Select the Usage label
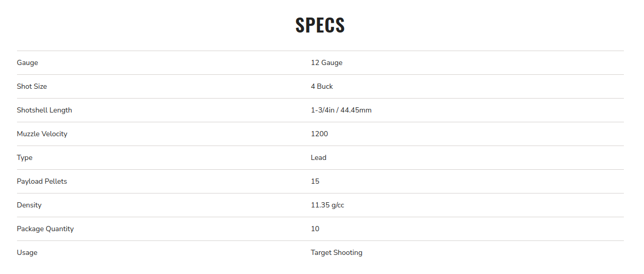The height and width of the screenshot is (274, 644). (27, 252)
